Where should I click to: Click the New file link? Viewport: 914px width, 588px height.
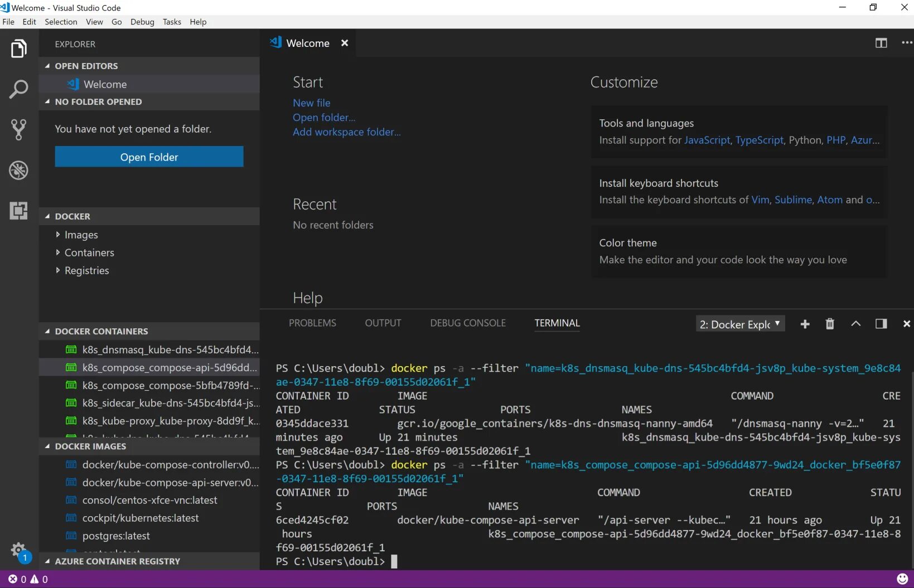312,103
